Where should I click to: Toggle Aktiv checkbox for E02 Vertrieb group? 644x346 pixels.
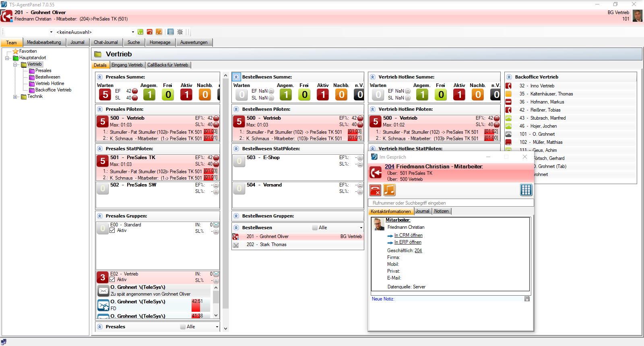(112, 280)
